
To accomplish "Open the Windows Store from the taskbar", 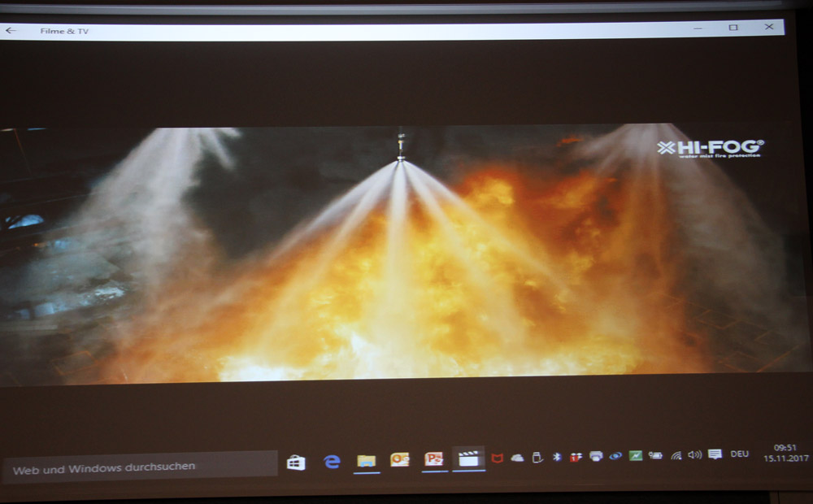I will click(296, 462).
